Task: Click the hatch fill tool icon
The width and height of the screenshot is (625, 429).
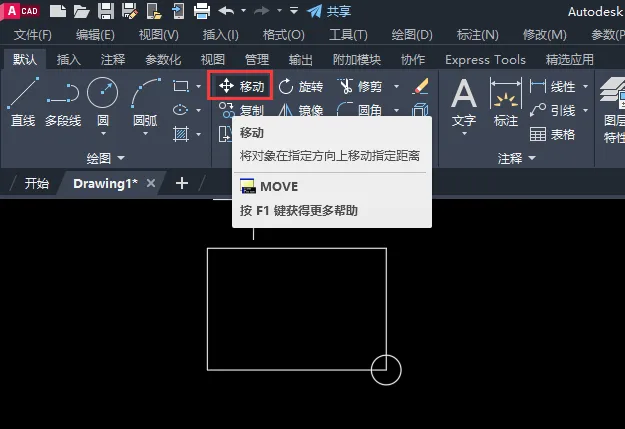Action: click(181, 134)
